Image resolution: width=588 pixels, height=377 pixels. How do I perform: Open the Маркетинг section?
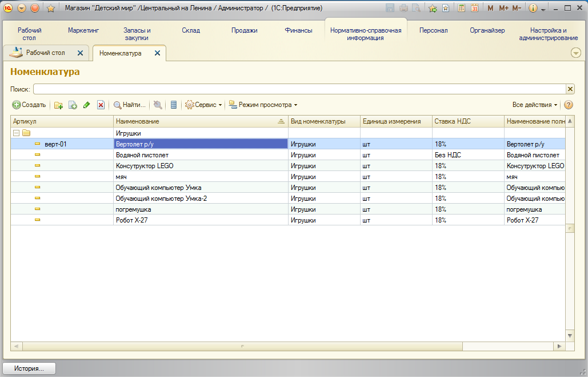[83, 30]
